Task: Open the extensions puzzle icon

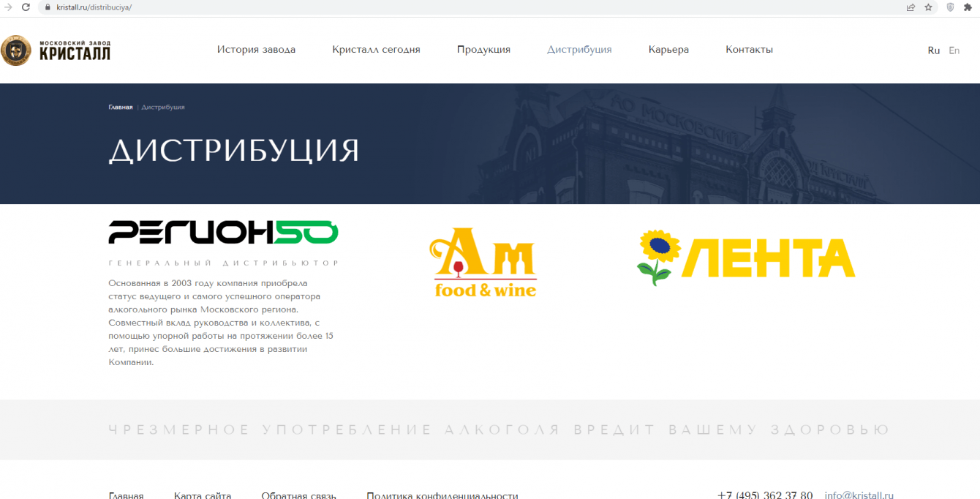Action: coord(968,7)
